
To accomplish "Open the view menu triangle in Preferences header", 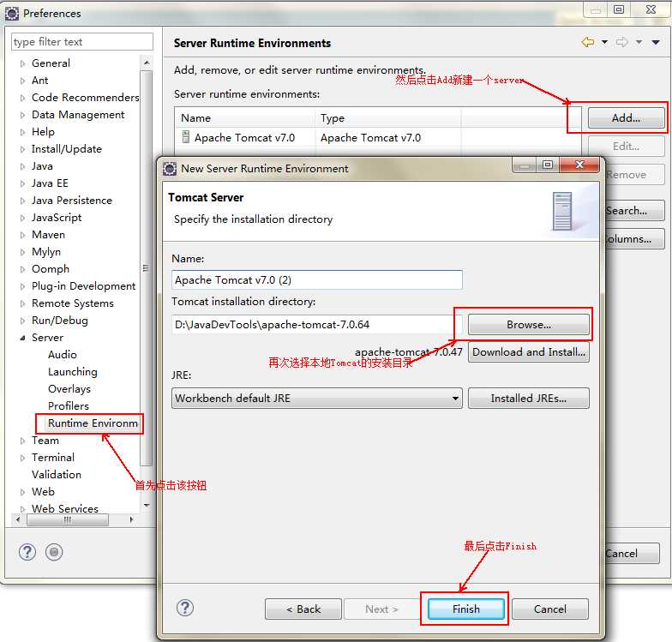I will pyautogui.click(x=656, y=42).
